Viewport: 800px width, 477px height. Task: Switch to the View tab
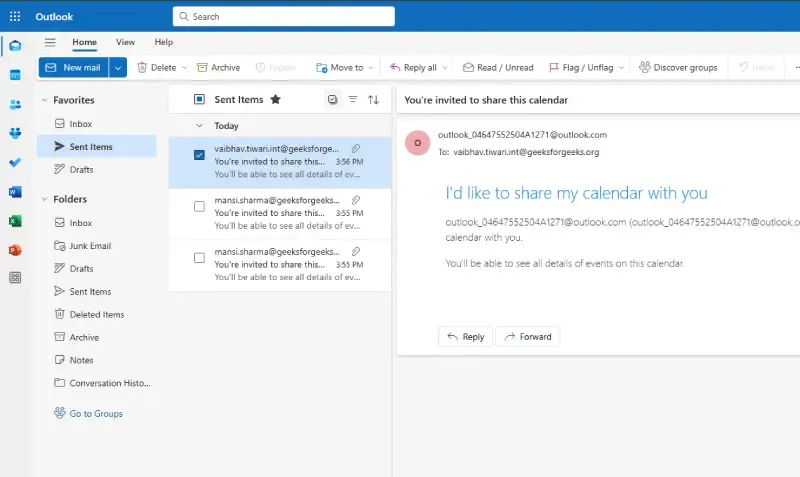pos(126,42)
